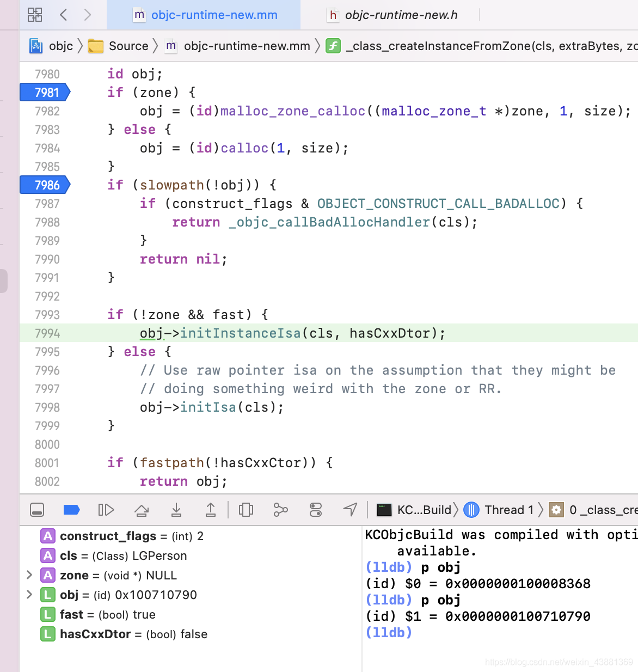Open the Source folder breadcrumb
638x672 pixels.
point(118,46)
